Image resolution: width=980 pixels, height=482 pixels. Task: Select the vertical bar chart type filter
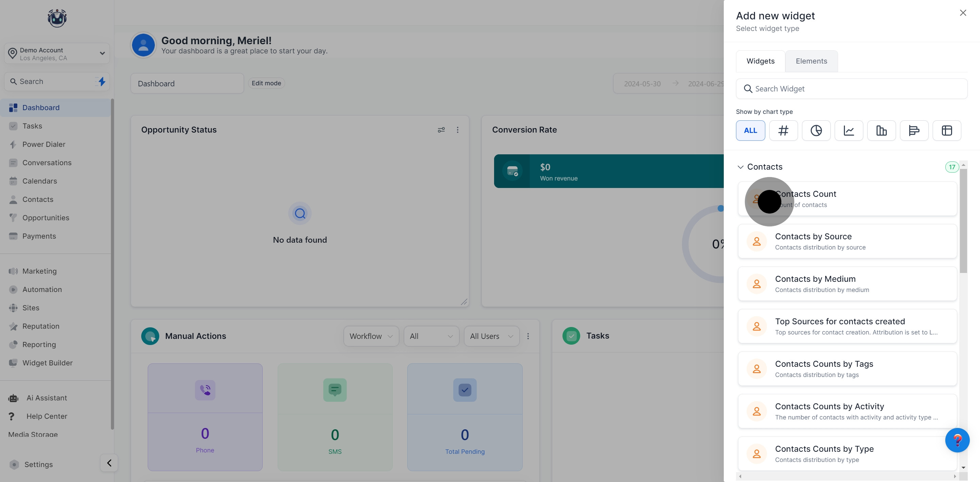(x=881, y=131)
